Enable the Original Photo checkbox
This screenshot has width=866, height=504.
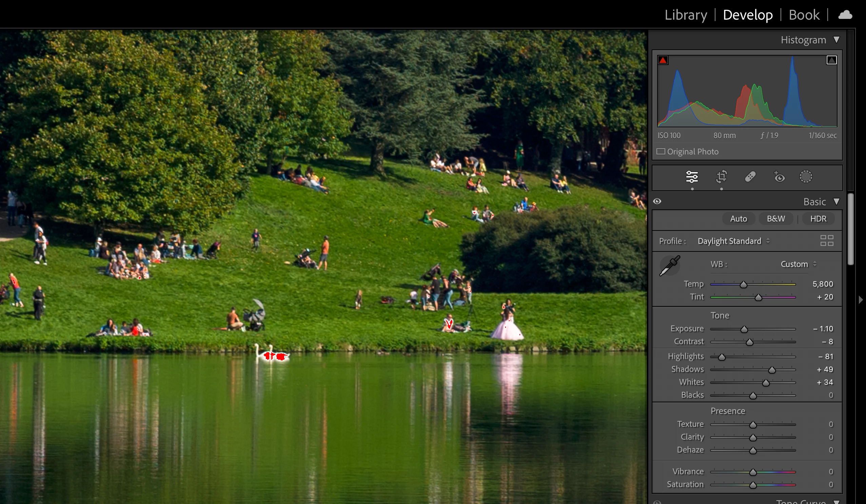coord(661,152)
